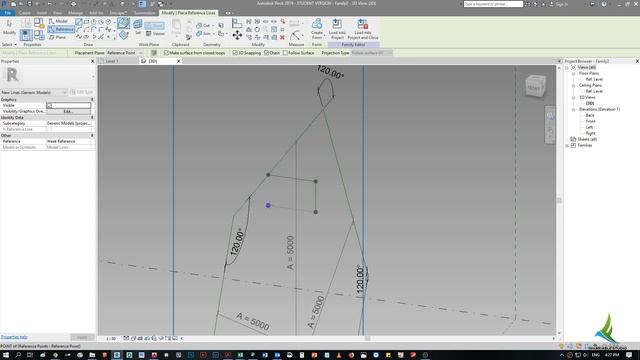This screenshot has width=640, height=360.
Task: Click the taskbar search icon
Action: [x=18, y=355]
